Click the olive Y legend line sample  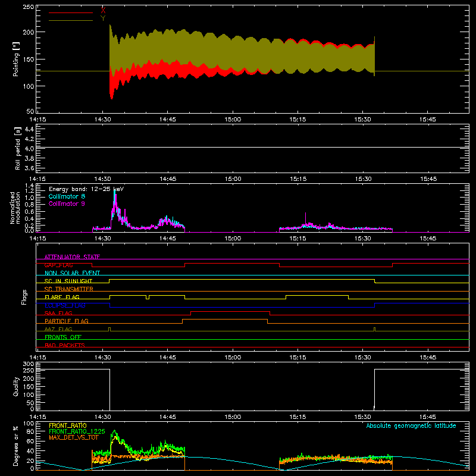[x=71, y=21]
